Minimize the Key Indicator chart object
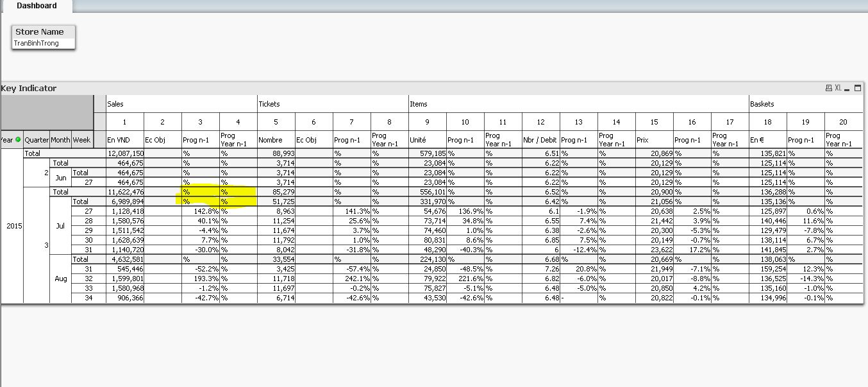868x387 pixels. pos(847,89)
